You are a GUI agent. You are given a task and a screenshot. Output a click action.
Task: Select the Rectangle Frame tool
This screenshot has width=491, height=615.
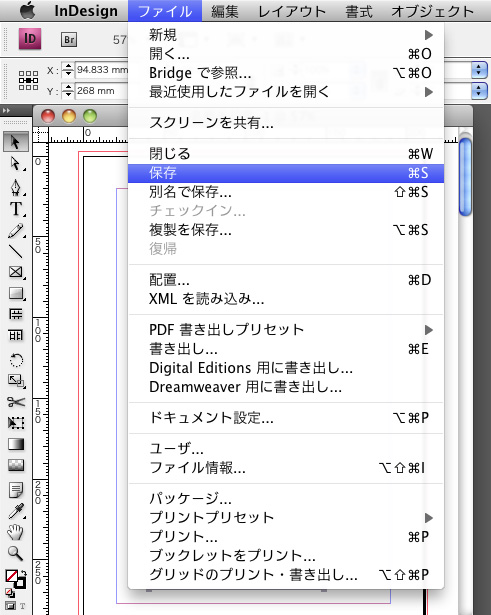click(16, 272)
